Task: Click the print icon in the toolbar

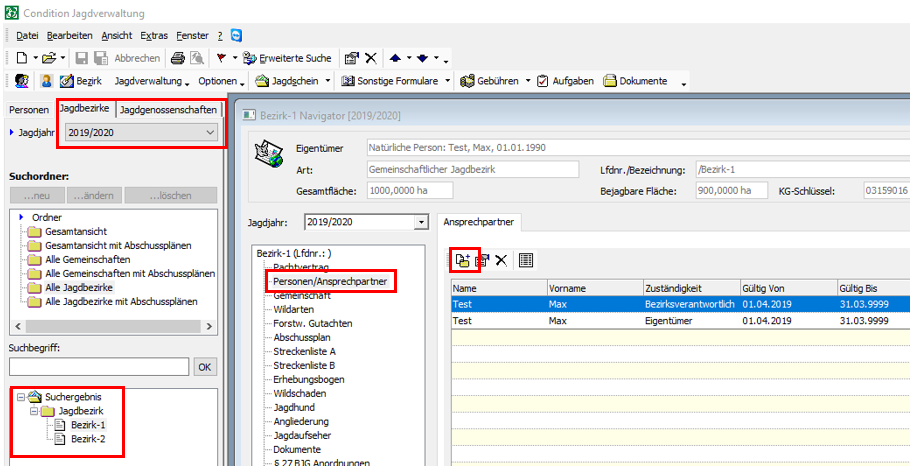Action: (x=177, y=58)
